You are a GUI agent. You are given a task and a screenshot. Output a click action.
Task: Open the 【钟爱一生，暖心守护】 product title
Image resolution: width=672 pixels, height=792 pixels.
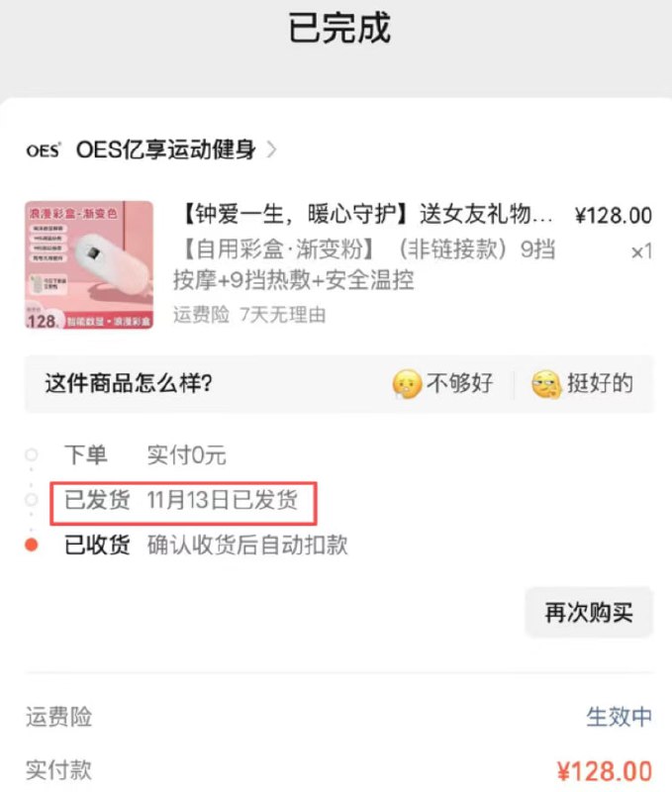pos(364,215)
